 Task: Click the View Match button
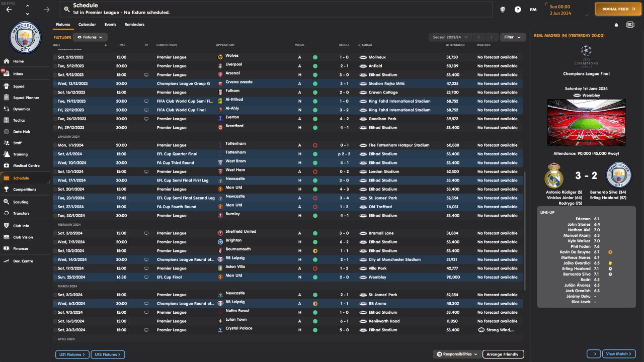[x=619, y=354]
